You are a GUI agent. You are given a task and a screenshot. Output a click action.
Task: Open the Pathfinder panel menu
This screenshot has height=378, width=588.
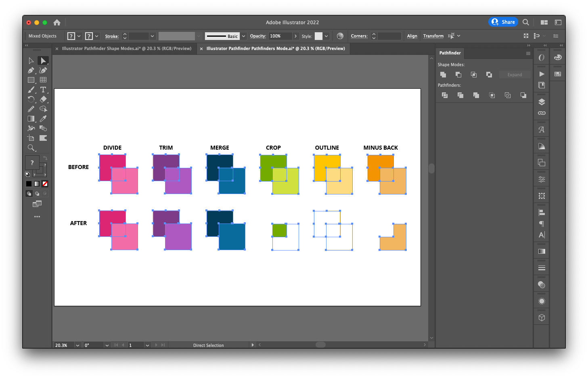click(528, 53)
